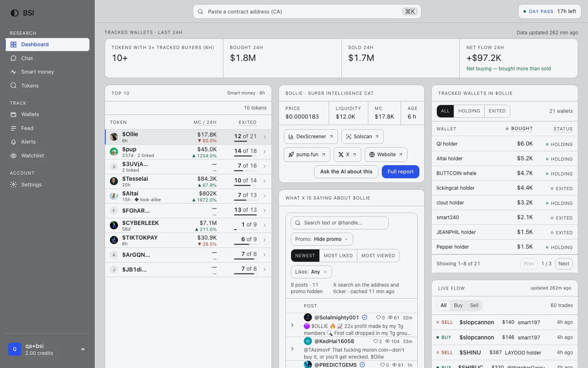
Task: Show only Buy trades
Action: click(x=458, y=305)
